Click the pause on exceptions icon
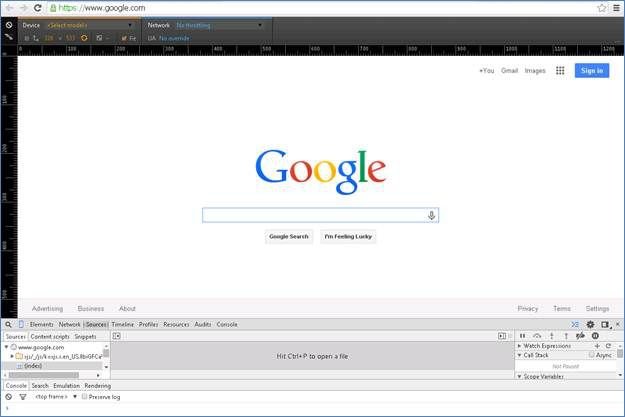Viewport: 625px width, 417px height. tap(595, 336)
